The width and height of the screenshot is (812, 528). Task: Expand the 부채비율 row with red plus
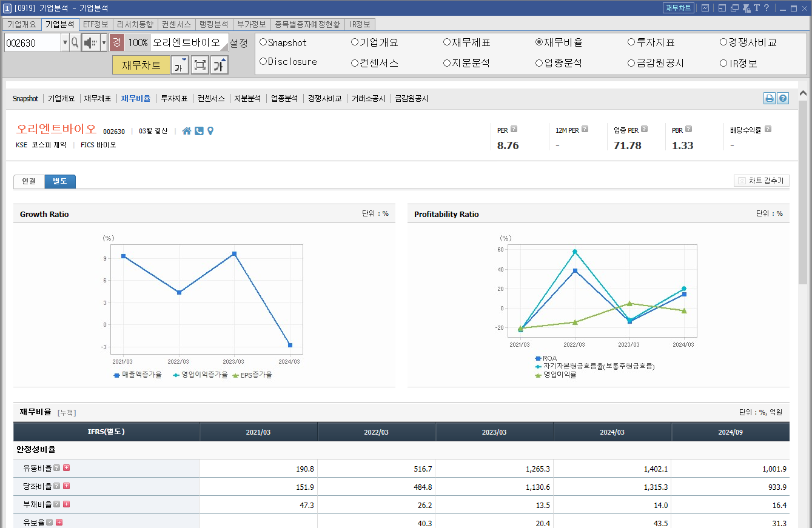[67, 504]
